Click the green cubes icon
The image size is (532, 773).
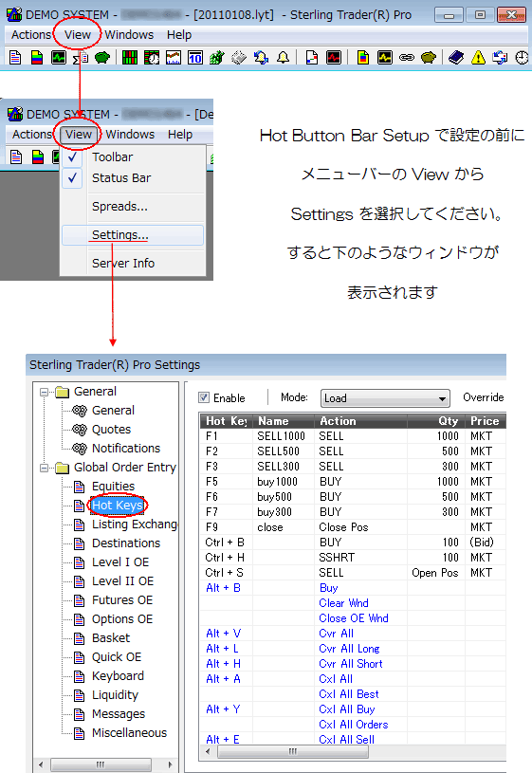tap(217, 57)
